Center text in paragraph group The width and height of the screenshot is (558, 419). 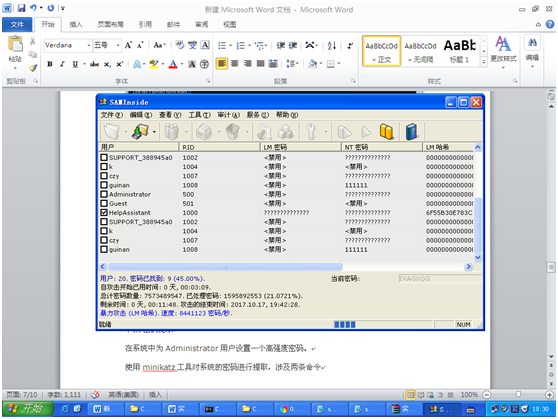235,64
